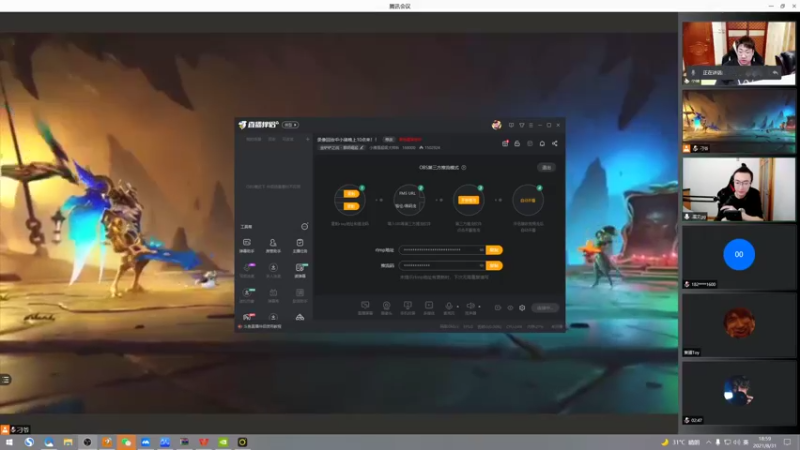Open the highlighted toolbox tool with a green badge

tap(300, 269)
